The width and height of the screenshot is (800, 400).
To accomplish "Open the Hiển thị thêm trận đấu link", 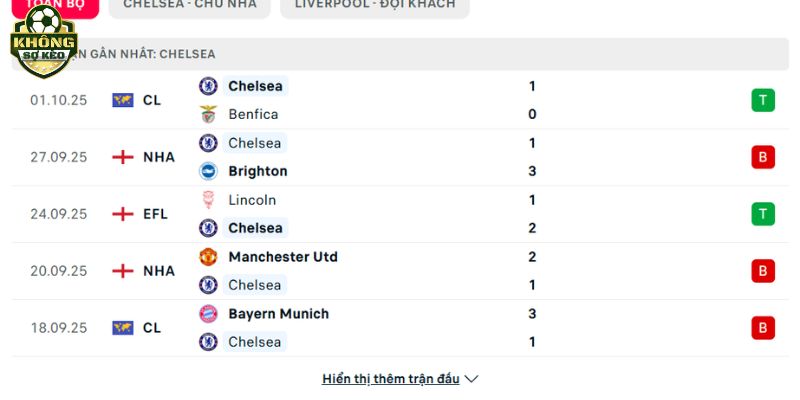I will tap(390, 379).
